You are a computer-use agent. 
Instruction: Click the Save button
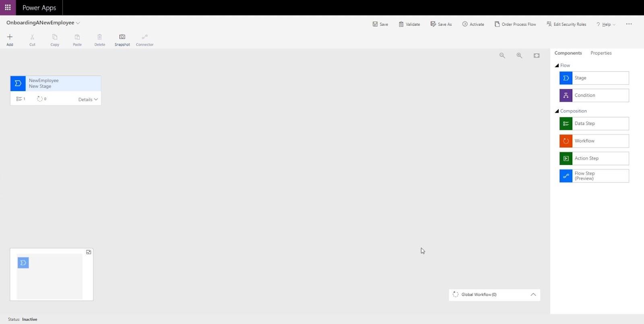pyautogui.click(x=380, y=24)
